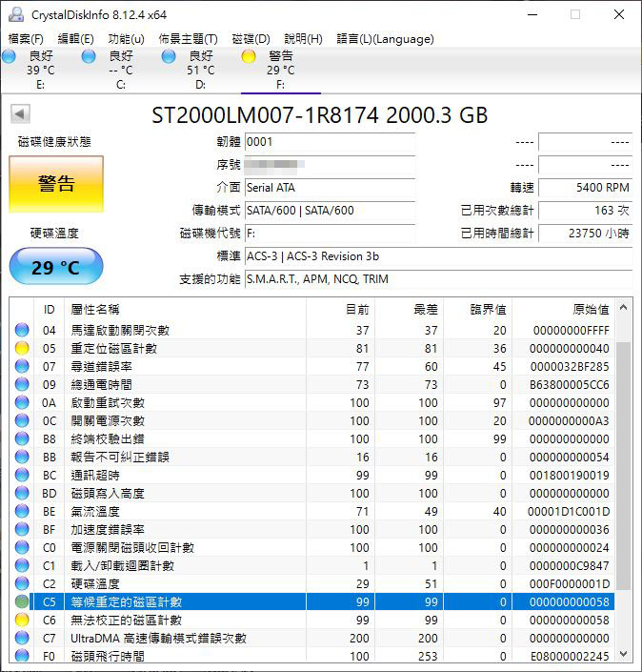Open the 語言(L)(Language) menu
Image resolution: width=642 pixels, height=672 pixels.
[x=385, y=39]
